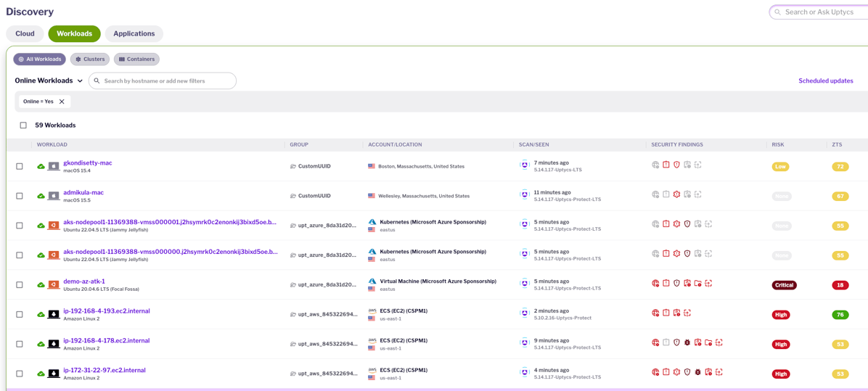Open the Online Workloads dropdown

(49, 81)
